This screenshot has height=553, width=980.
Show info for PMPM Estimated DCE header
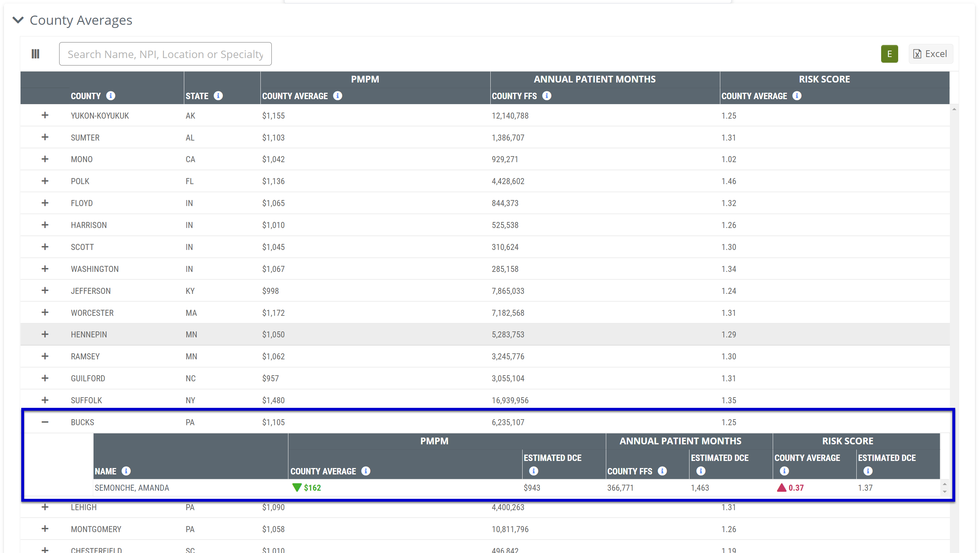click(x=533, y=471)
